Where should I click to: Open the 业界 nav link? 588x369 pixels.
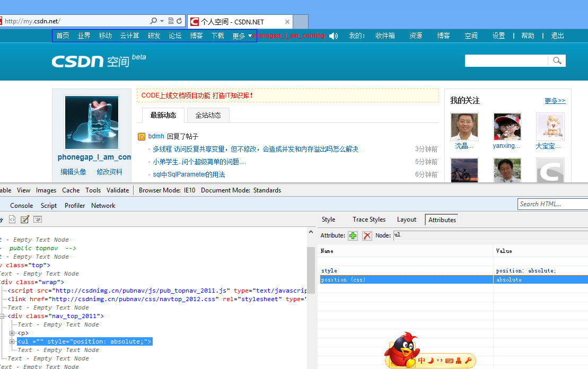pyautogui.click(x=84, y=36)
